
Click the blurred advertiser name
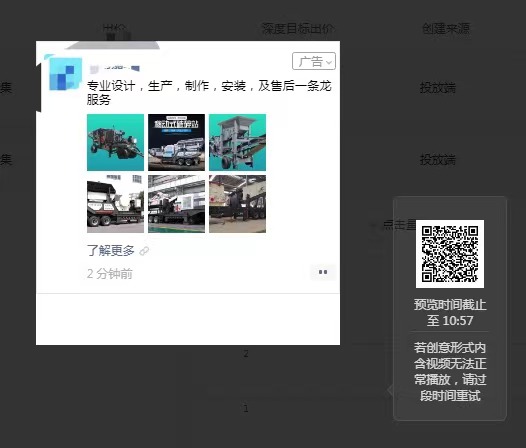coord(115,68)
